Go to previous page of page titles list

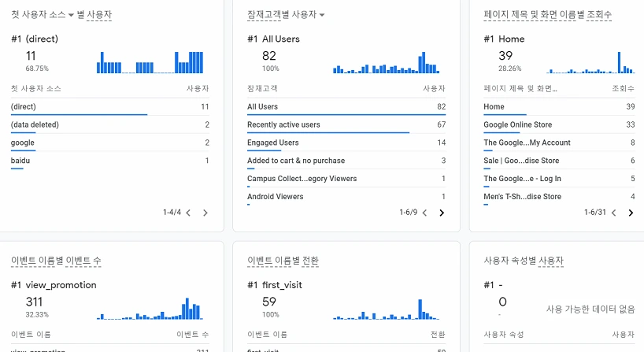coord(613,213)
